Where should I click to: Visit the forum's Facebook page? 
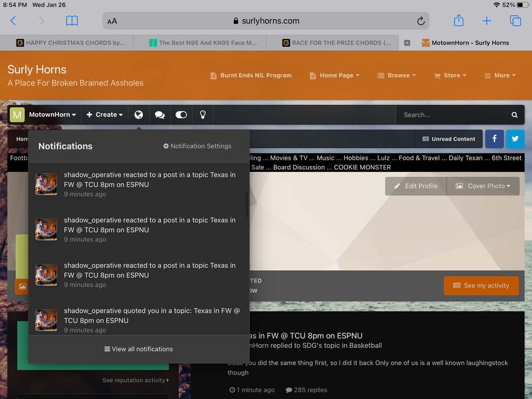coord(494,138)
